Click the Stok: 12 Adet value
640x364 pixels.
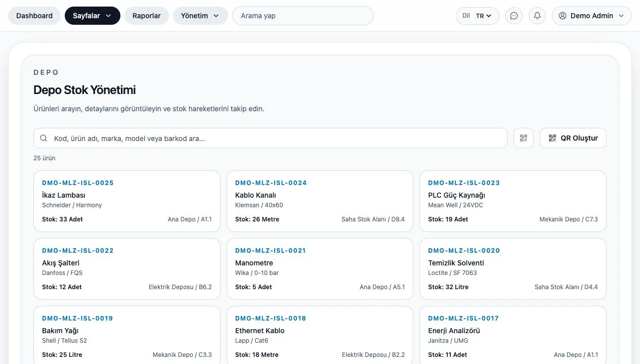click(62, 287)
